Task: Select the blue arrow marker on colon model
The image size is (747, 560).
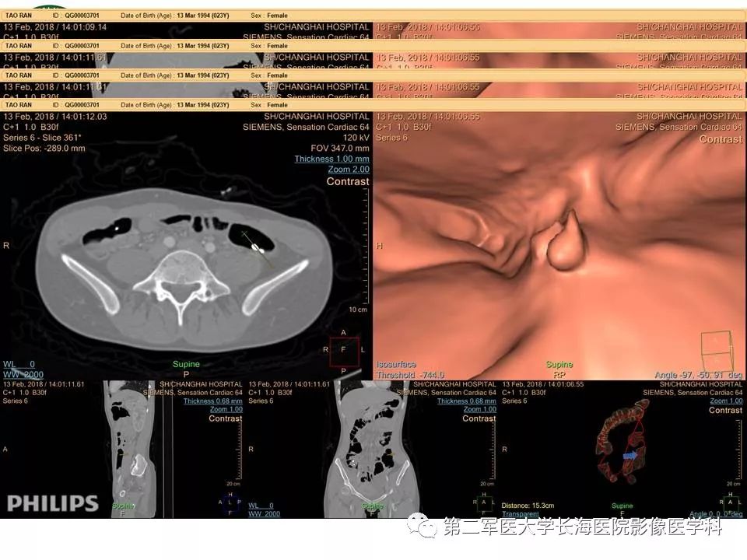Action: (630, 455)
